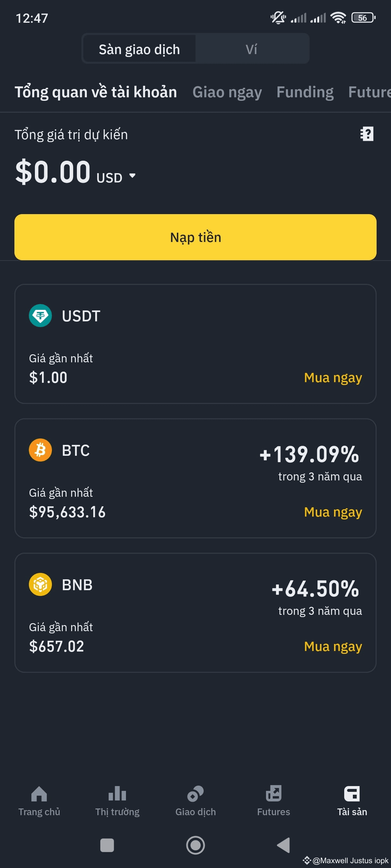This screenshot has height=868, width=391.
Task: Open Thị trường markets icon
Action: click(117, 793)
